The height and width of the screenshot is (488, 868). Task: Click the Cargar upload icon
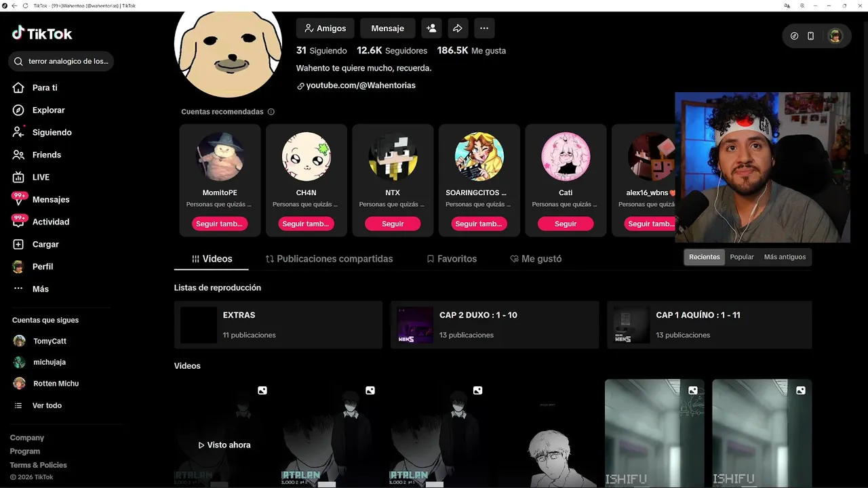[18, 244]
